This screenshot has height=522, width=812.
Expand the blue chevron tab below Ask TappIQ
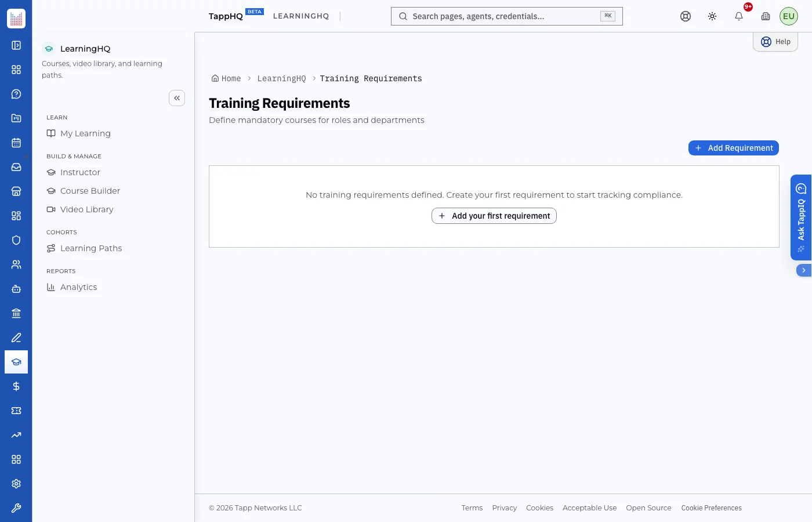(804, 270)
